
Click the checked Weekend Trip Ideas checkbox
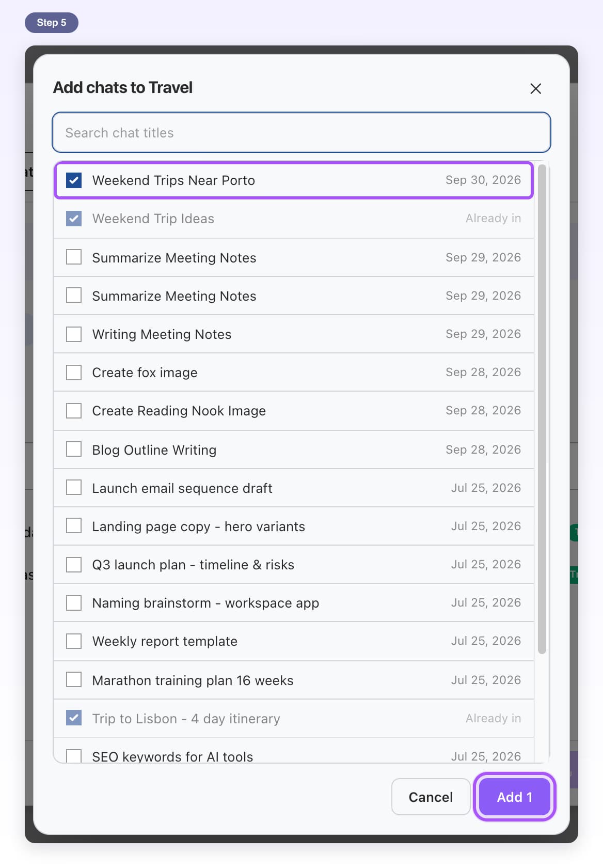tap(74, 219)
